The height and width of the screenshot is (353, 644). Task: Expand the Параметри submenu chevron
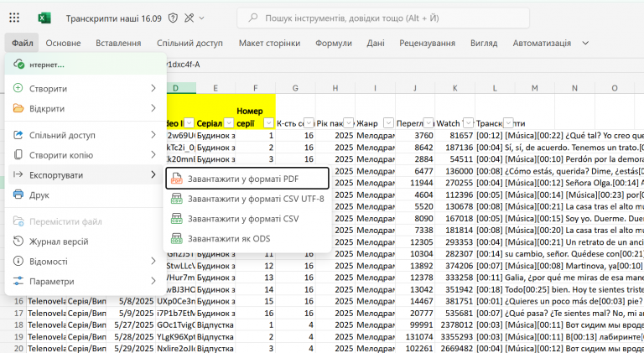click(x=153, y=281)
